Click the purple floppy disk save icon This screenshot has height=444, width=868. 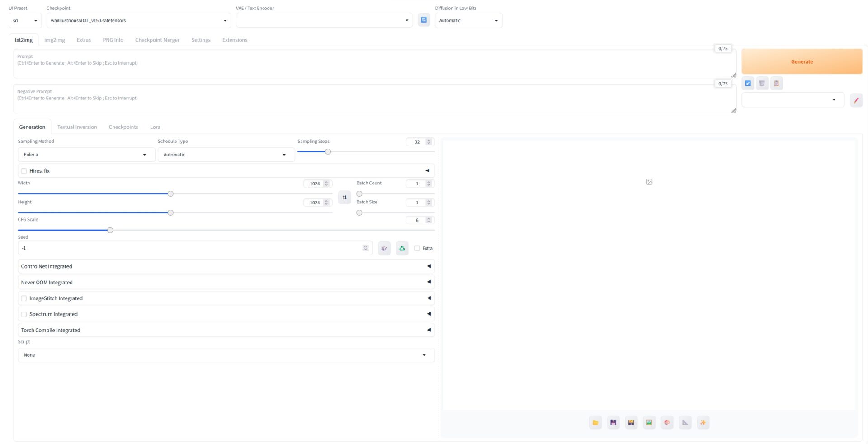click(613, 423)
